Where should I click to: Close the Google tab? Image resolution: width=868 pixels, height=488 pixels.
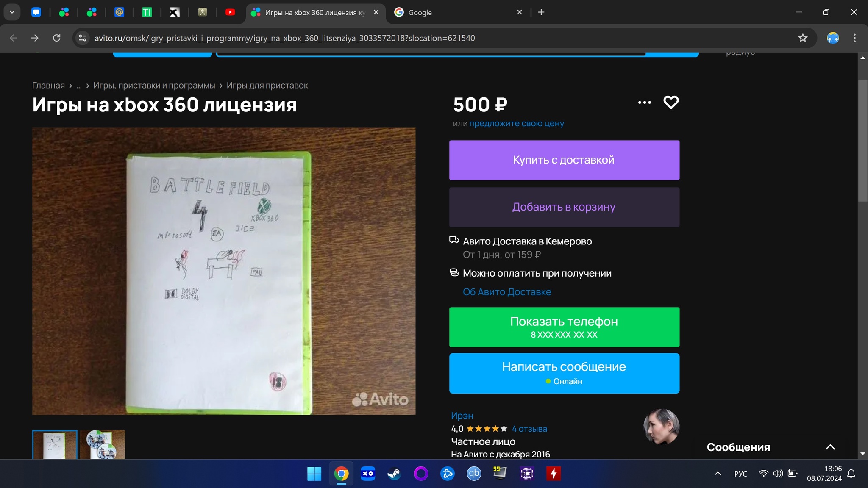tap(520, 12)
